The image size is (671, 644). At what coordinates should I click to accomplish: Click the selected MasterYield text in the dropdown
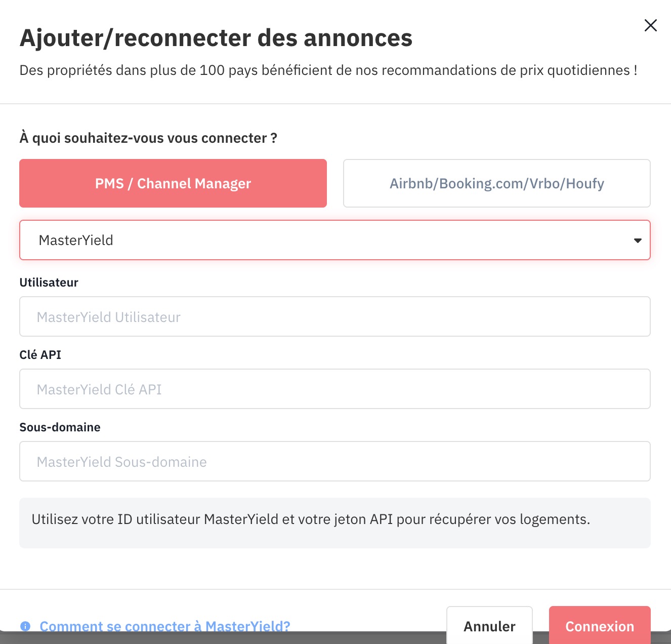click(x=76, y=240)
